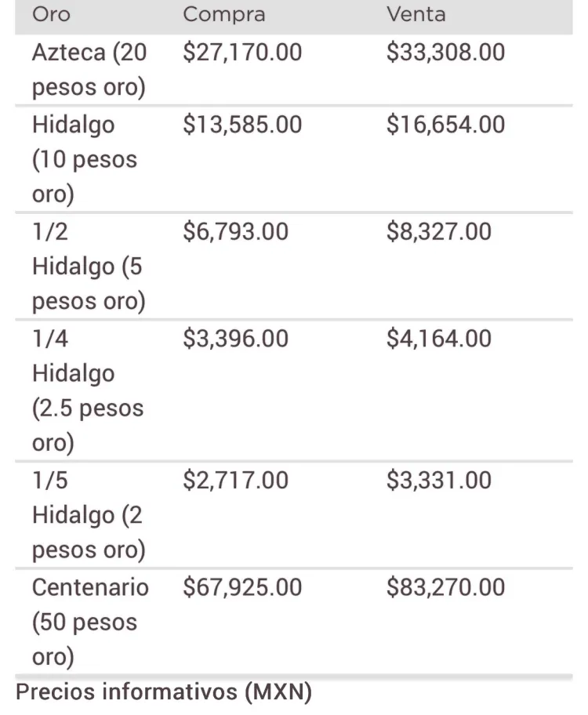Viewport: 588px width, 715px height.
Task: Click Hidalgo compra price $13,585.00
Action: coord(242,125)
